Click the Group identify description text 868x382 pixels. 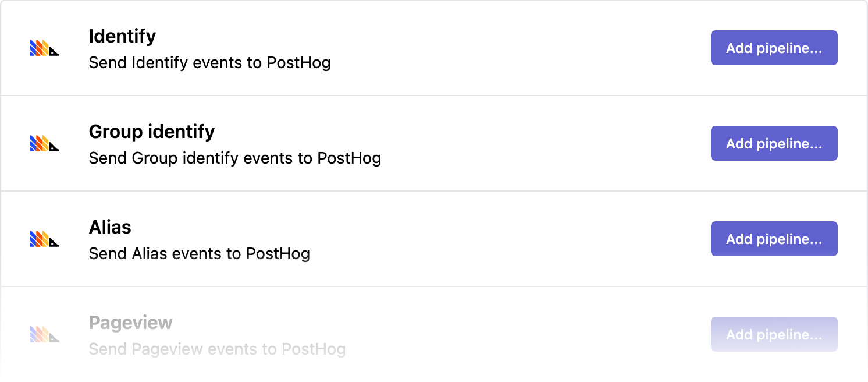[234, 158]
